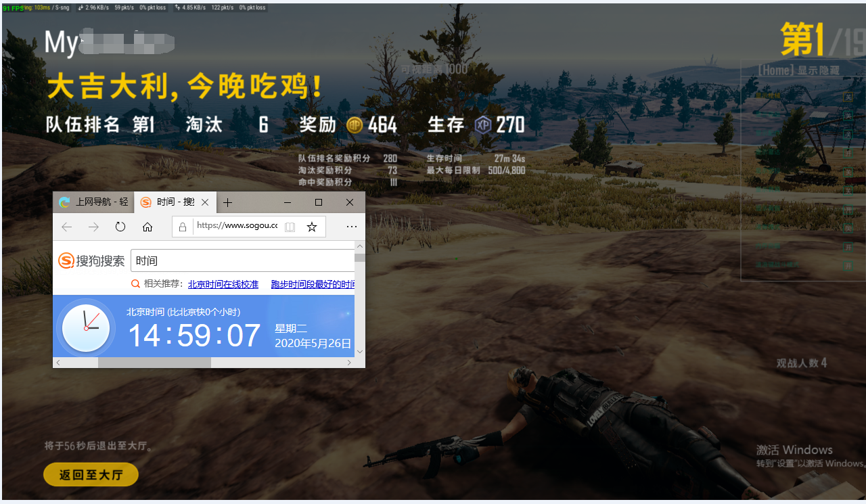Click 返回至大厅 button
The width and height of the screenshot is (866, 504).
tap(91, 475)
